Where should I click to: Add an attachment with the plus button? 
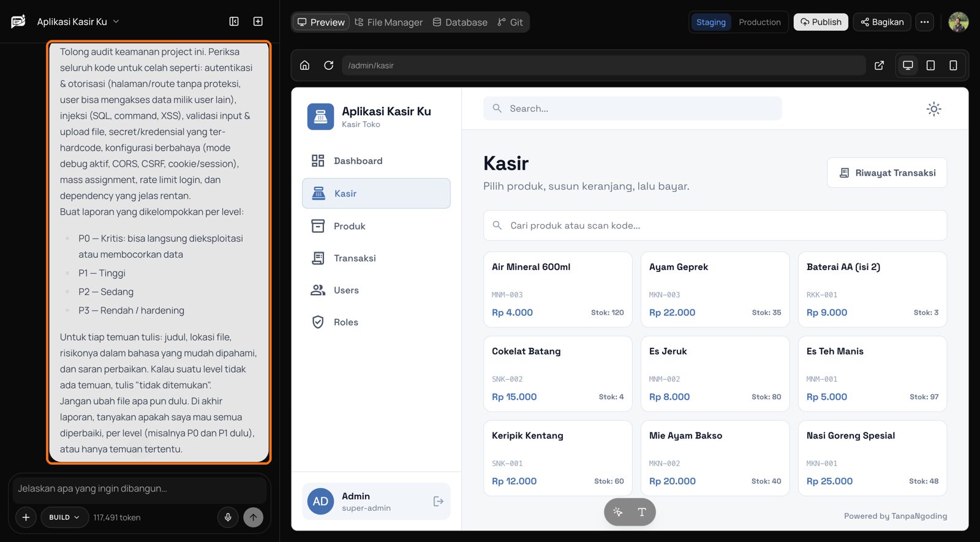tap(26, 518)
